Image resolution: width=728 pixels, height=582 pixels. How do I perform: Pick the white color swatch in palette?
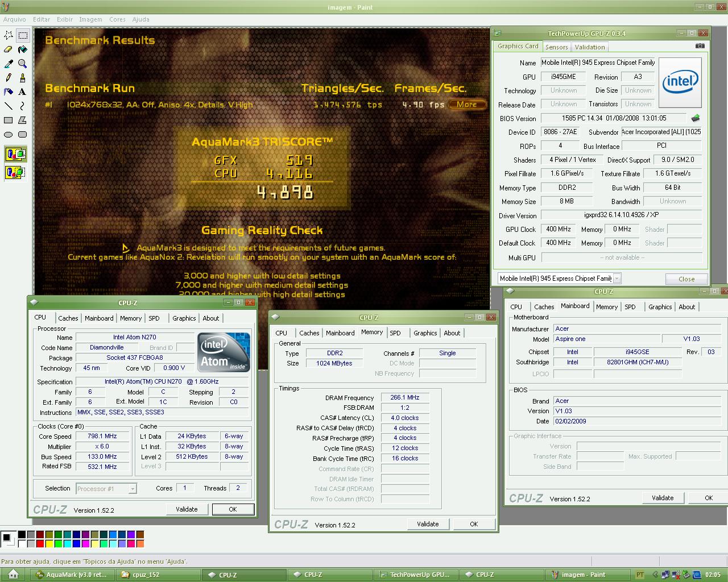coord(22,544)
